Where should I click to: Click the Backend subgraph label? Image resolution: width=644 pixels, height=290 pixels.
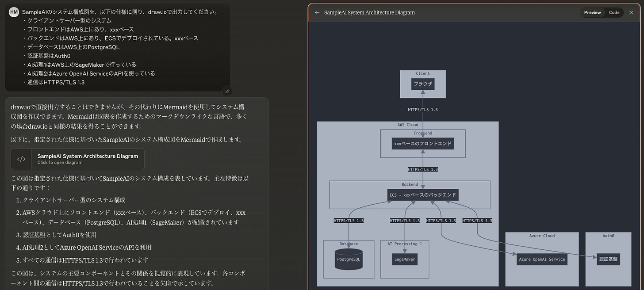coord(410,184)
